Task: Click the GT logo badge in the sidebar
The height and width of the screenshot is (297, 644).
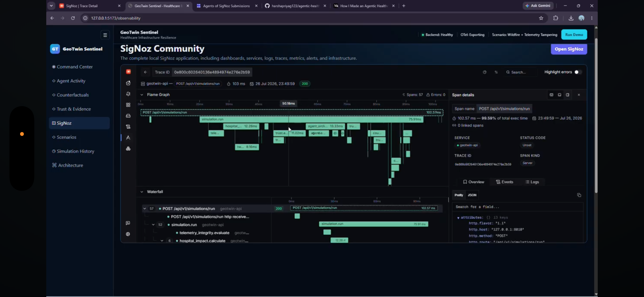Action: [55, 49]
